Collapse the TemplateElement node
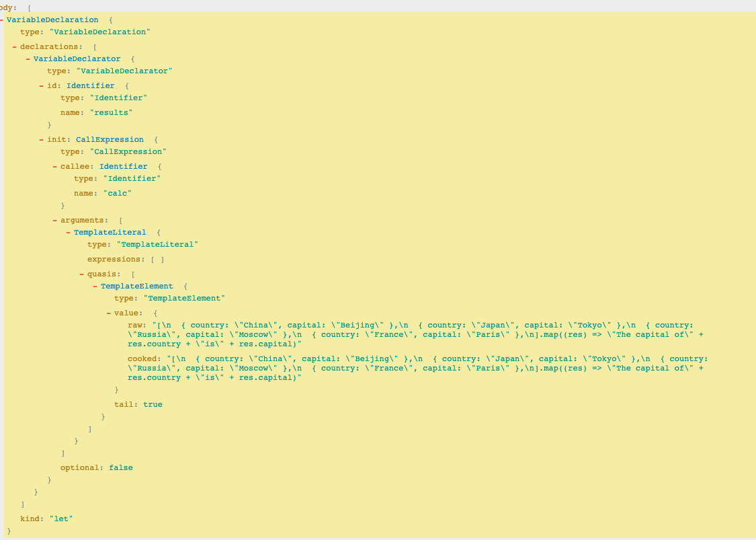 click(x=95, y=286)
